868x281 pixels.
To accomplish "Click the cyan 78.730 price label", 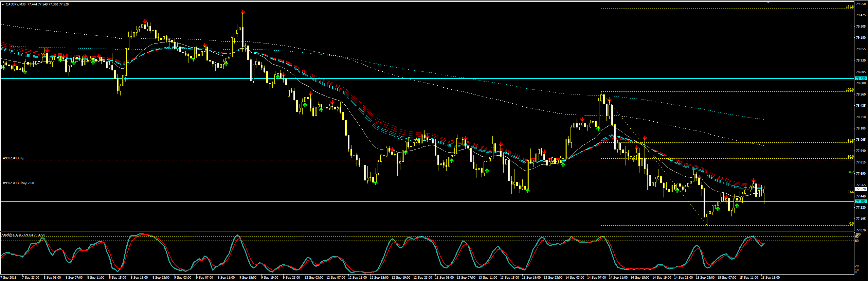I will [x=861, y=78].
